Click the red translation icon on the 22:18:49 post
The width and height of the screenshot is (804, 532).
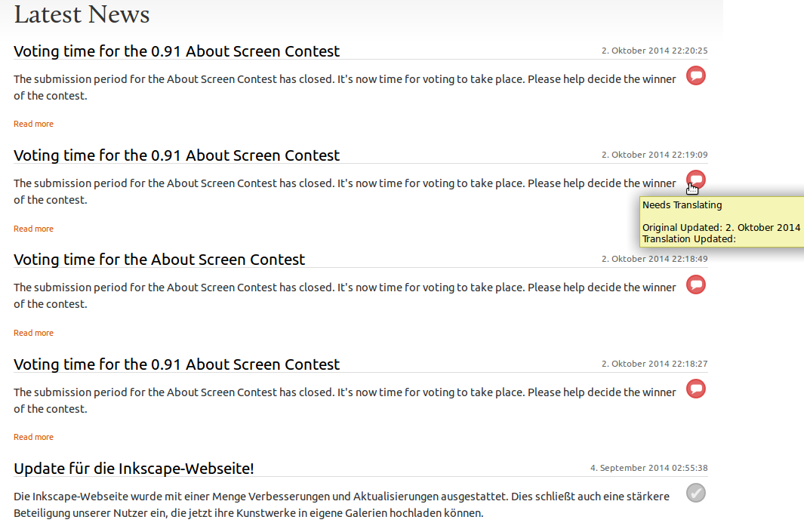coord(696,284)
